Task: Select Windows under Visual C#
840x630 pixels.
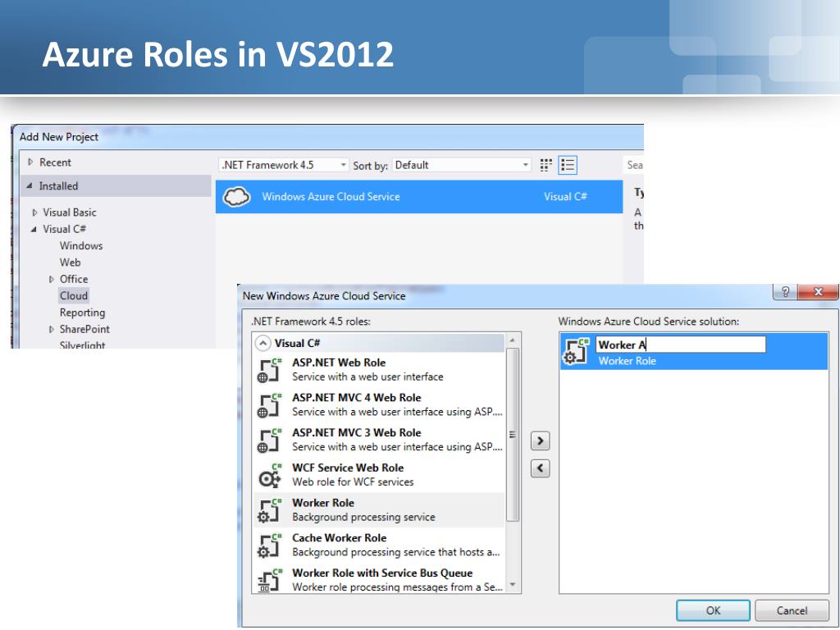Action: tap(81, 245)
